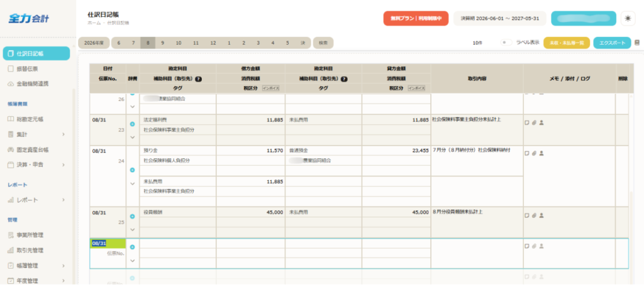Open memo icon on the new entry row
Screen dimensions: 644x287
(527, 246)
